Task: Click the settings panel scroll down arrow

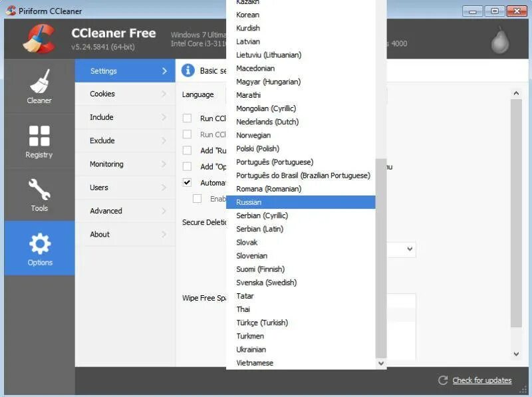Action: coord(516,354)
